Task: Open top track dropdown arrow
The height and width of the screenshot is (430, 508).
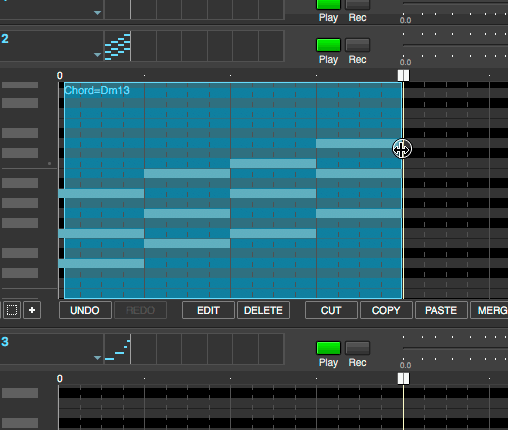Action: coord(97,13)
